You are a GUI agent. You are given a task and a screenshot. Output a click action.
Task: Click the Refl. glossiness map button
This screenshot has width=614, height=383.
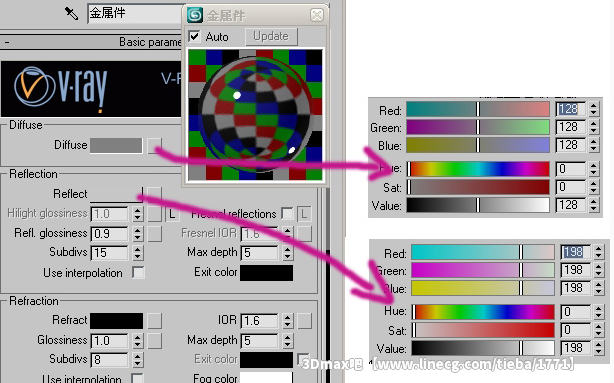coord(154,234)
